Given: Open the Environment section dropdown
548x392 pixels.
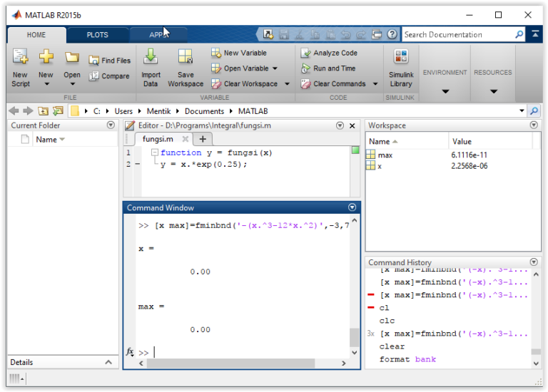Looking at the screenshot, I should (x=445, y=91).
